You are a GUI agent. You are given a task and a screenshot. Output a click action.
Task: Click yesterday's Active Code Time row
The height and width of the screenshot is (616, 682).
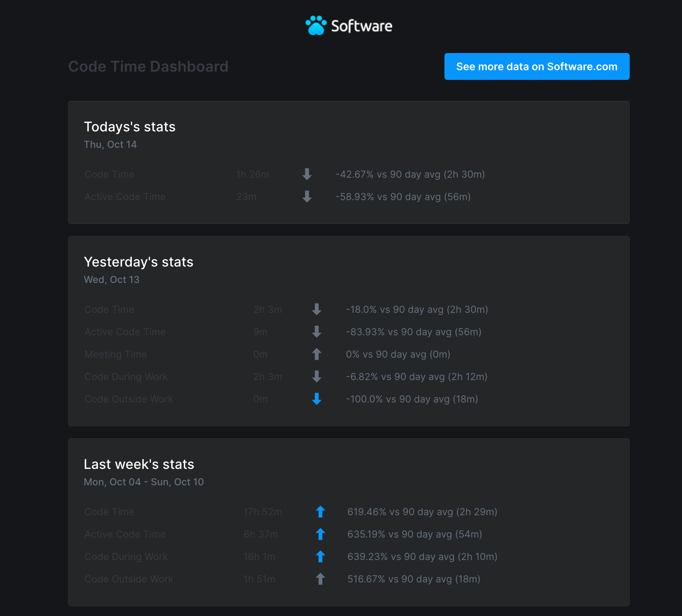(x=125, y=332)
